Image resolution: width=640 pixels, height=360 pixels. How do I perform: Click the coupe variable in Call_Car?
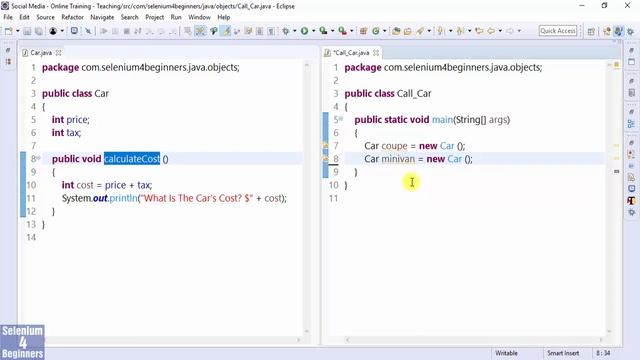pos(394,146)
